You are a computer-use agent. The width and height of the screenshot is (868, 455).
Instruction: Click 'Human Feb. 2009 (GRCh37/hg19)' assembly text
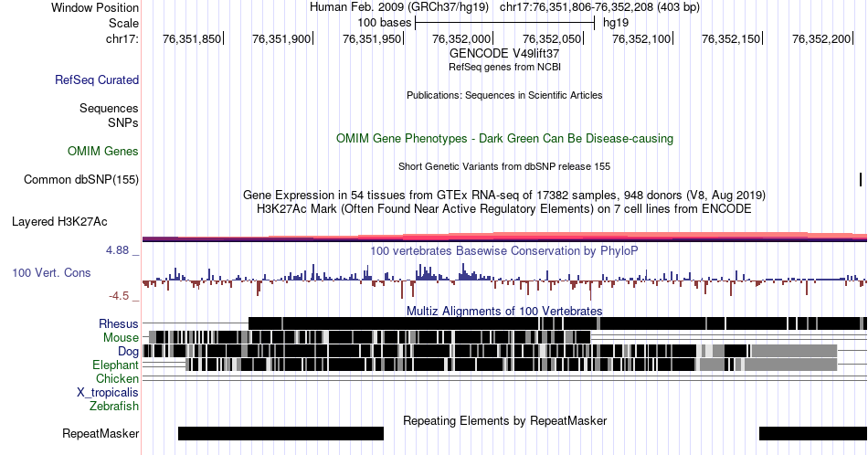399,7
